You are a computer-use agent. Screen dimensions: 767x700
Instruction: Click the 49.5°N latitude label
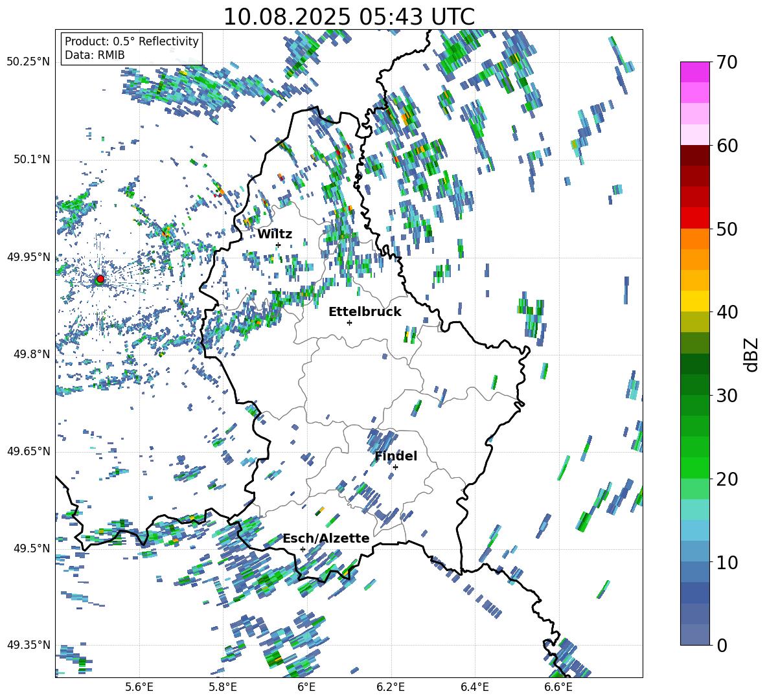click(x=31, y=548)
